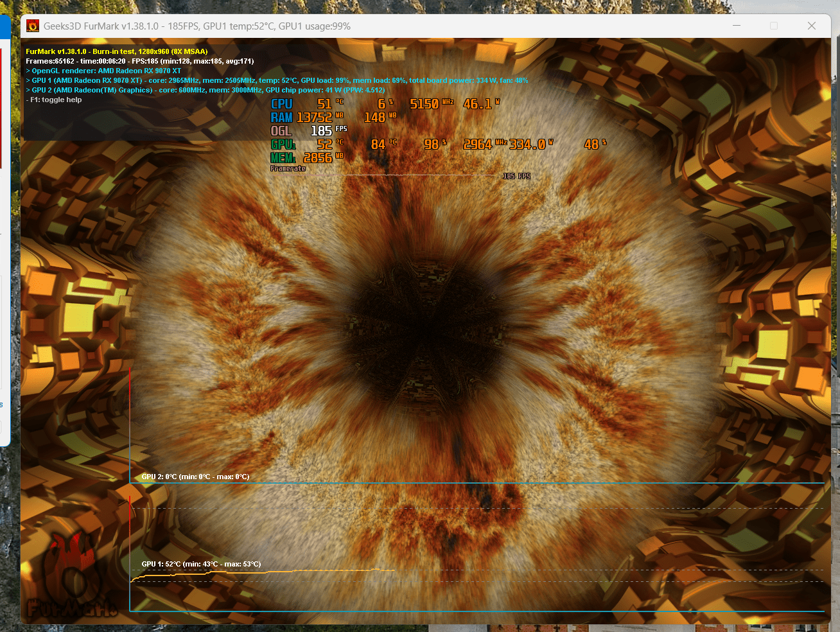The image size is (840, 632).
Task: Click the 'GPU 2 (AMD Radeon(TM) Graphics)' info line
Action: click(x=205, y=90)
